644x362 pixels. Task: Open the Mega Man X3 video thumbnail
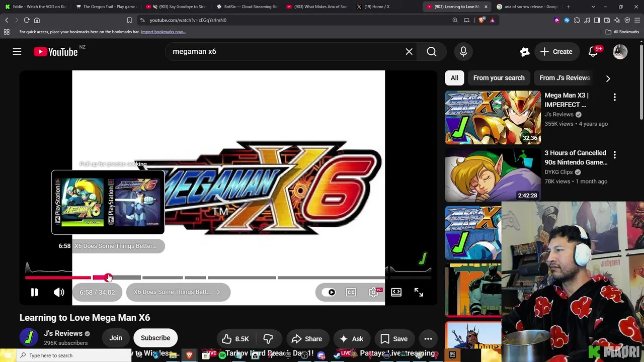point(493,118)
